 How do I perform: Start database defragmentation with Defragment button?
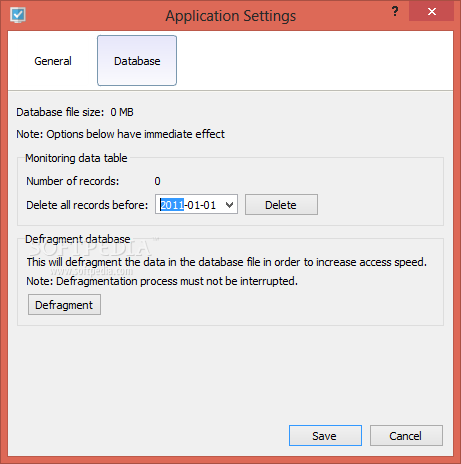click(64, 305)
